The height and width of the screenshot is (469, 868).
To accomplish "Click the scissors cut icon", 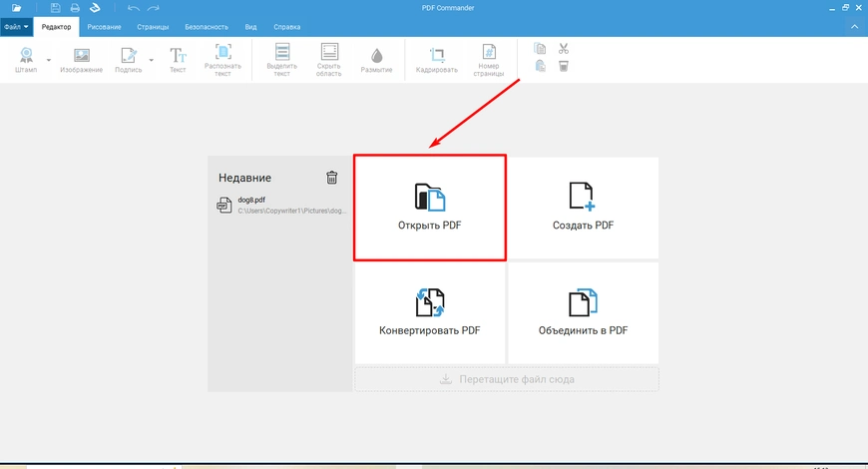I will click(x=564, y=49).
